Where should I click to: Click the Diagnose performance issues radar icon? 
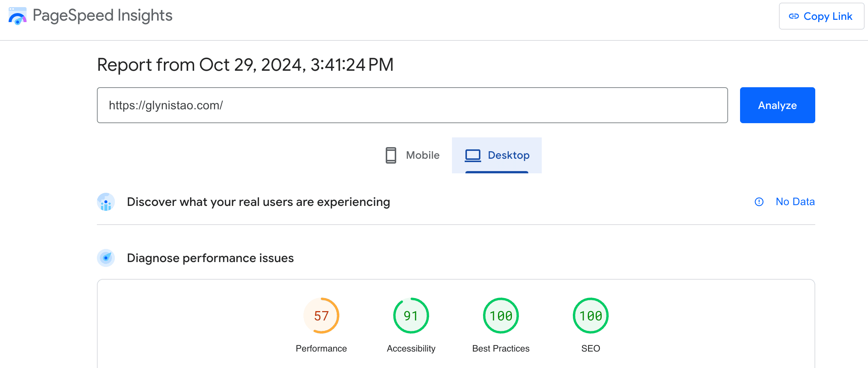point(106,258)
